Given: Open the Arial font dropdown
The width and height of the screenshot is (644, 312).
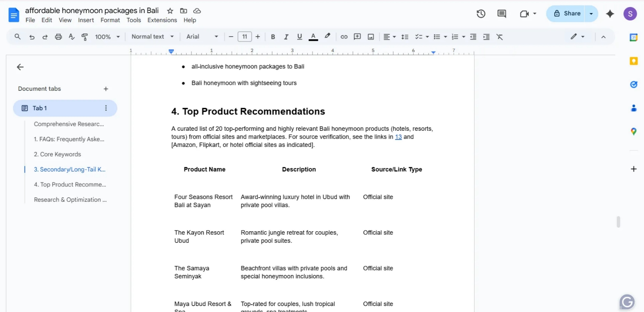Looking at the screenshot, I should 202,37.
